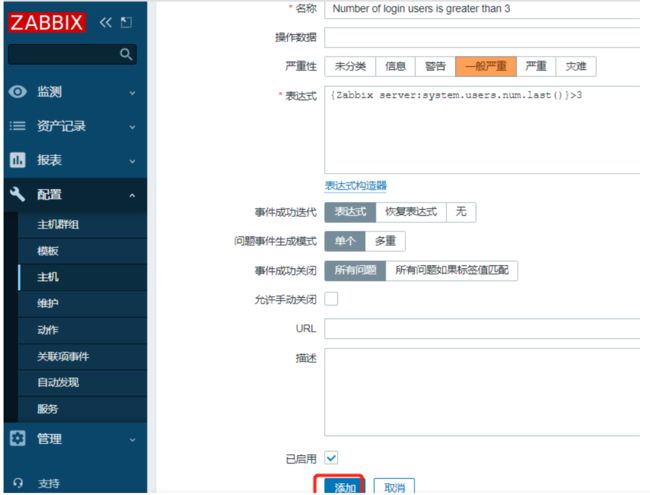Click the 添加 button

click(x=345, y=486)
